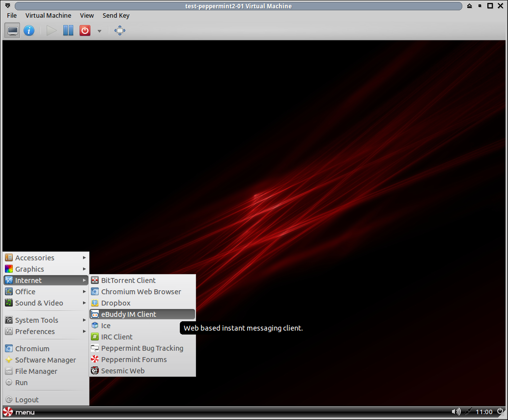
Task: Show the graphical console view
Action: [x=13, y=31]
